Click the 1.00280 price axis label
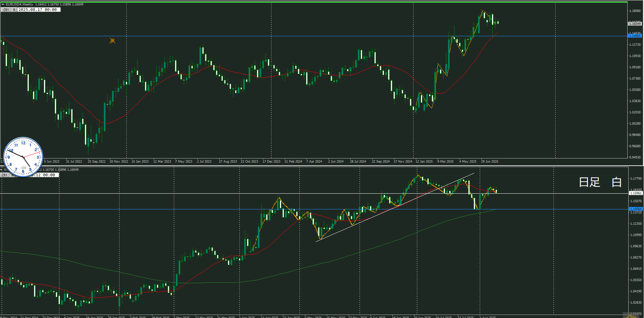Viewport: 644px width, 318px height. [x=635, y=124]
